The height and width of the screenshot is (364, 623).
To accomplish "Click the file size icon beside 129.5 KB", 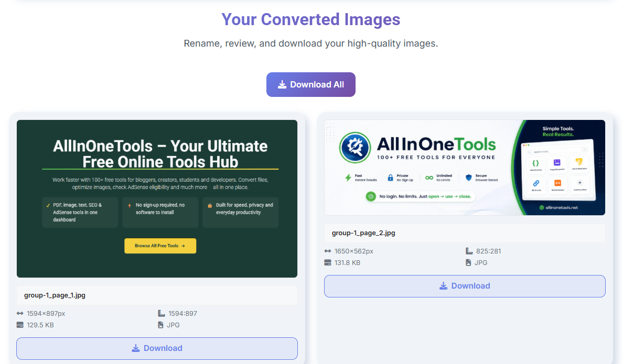I will pyautogui.click(x=20, y=325).
